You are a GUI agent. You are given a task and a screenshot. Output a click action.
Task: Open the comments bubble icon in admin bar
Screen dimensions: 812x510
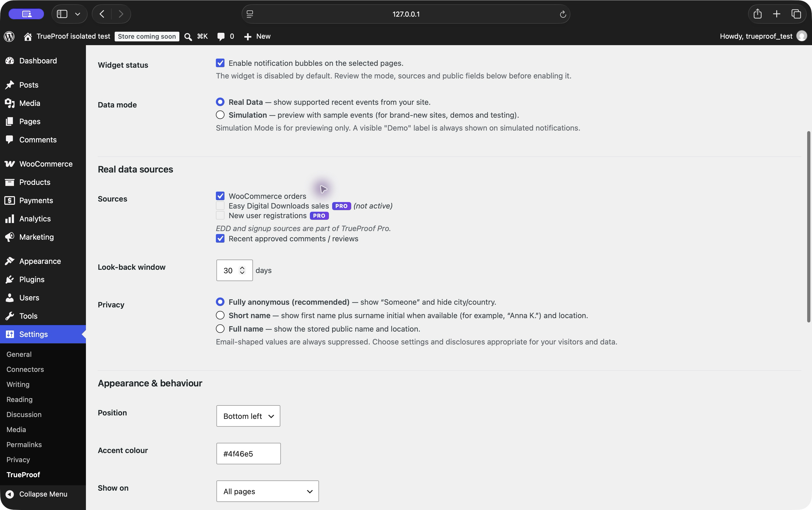click(221, 37)
